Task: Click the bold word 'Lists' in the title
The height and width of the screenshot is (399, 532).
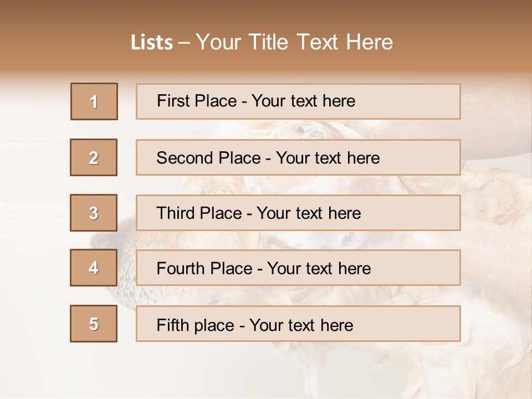Action: (x=151, y=43)
